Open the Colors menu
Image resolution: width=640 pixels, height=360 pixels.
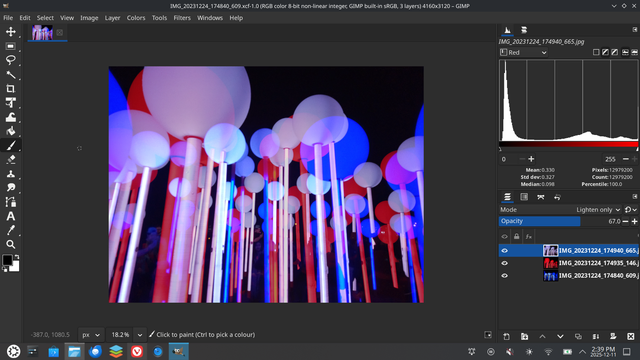[x=136, y=18]
